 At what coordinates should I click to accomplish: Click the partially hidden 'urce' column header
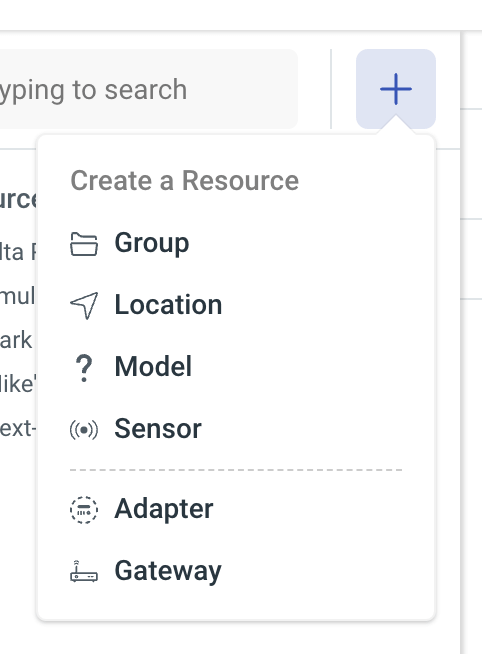click(18, 199)
